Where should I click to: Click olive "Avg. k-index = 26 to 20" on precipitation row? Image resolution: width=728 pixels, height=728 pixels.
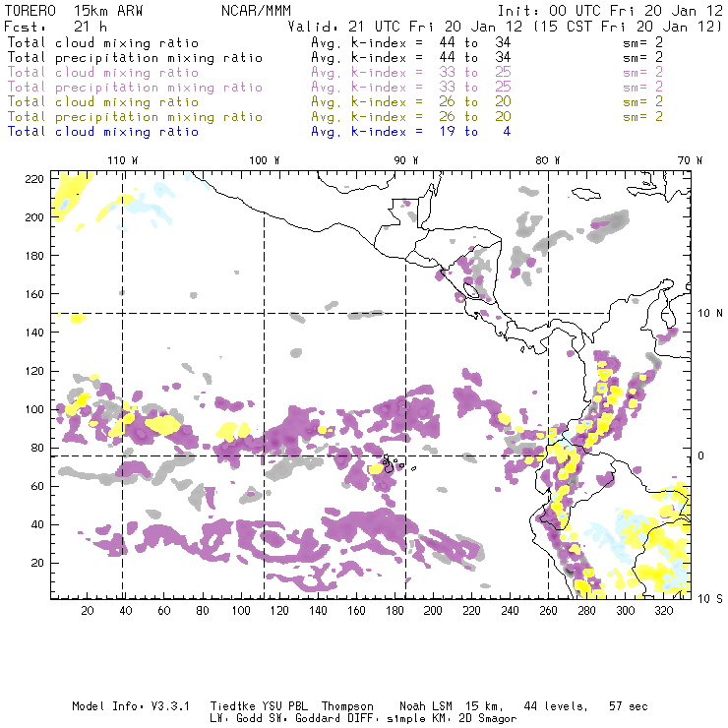coord(411,117)
